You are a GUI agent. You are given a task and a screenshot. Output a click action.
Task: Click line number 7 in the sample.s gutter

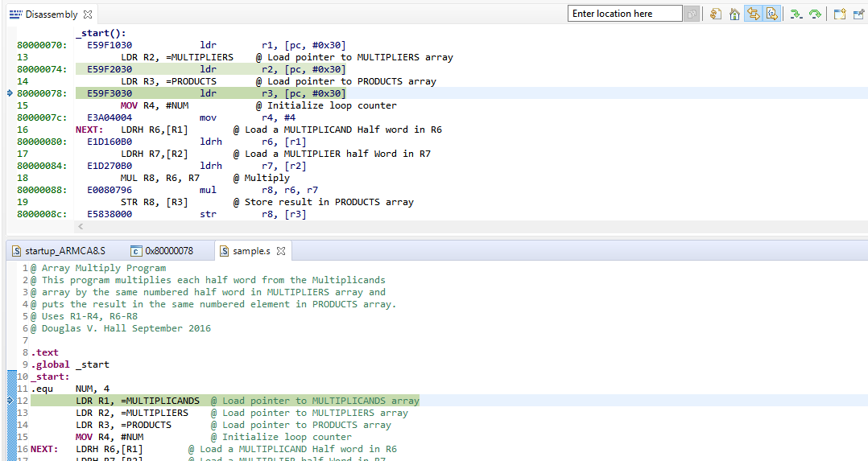[25, 340]
